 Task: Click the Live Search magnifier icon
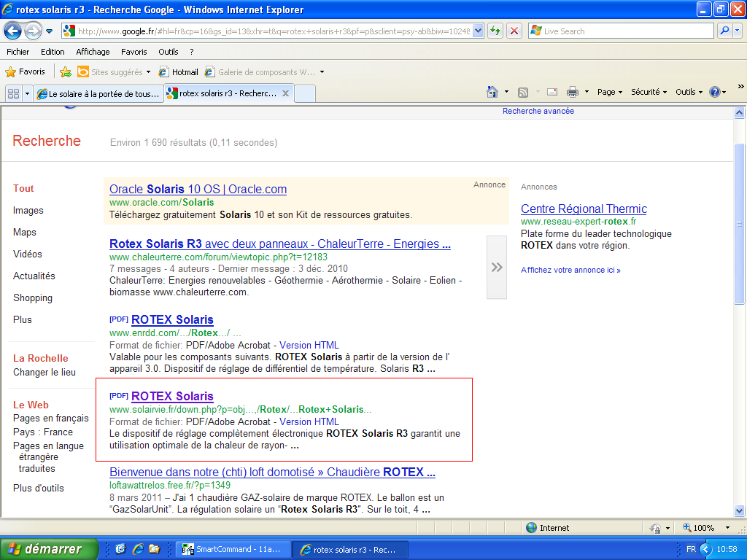click(x=724, y=31)
